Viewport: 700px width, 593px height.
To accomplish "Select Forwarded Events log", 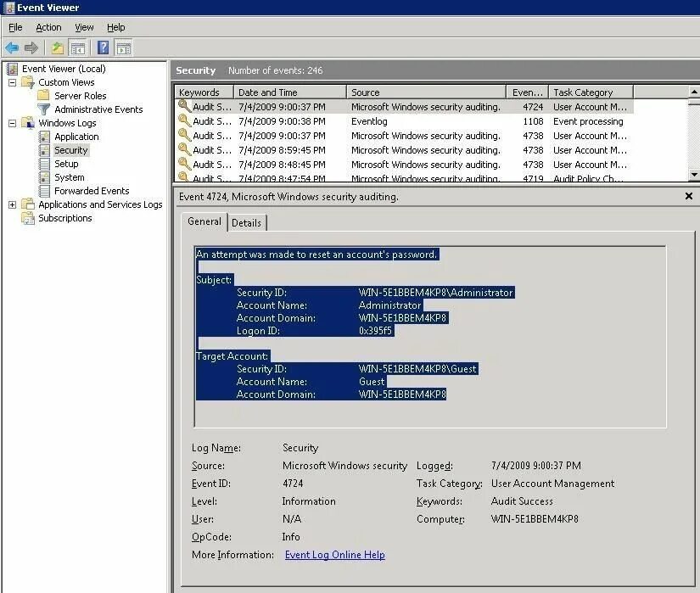I will tap(92, 191).
